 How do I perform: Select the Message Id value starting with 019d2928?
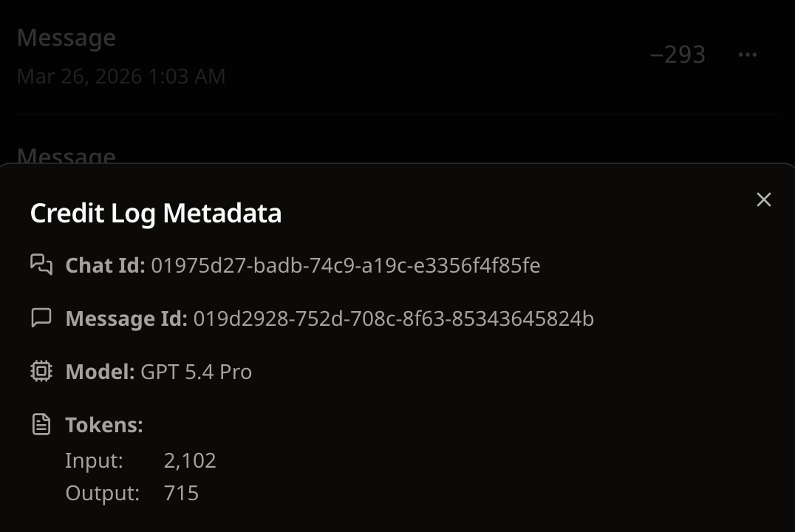pyautogui.click(x=393, y=318)
